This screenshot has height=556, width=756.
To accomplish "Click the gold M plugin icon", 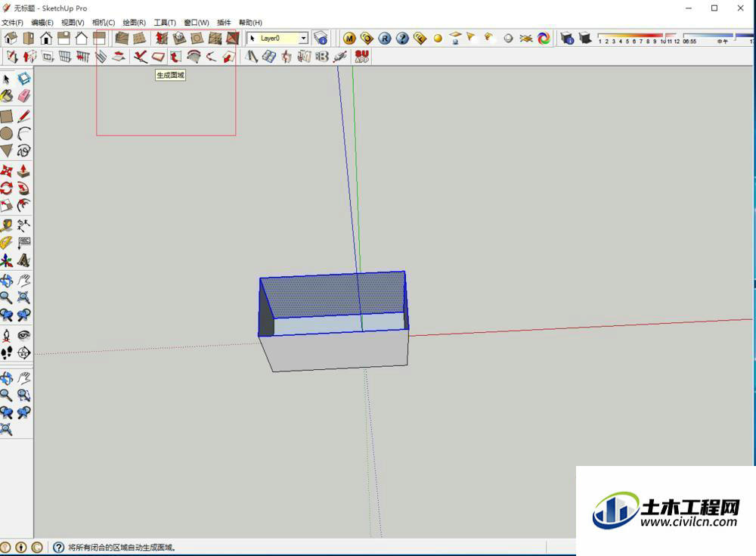I will tap(349, 39).
